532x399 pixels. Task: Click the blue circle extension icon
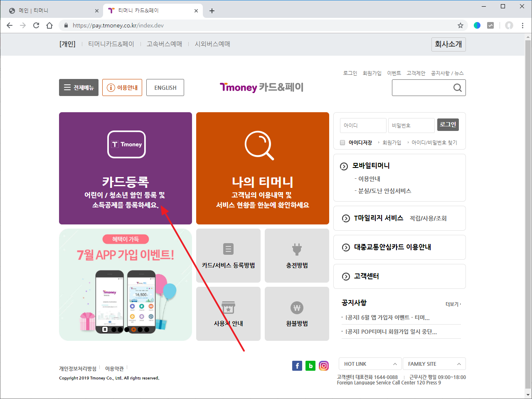(477, 25)
